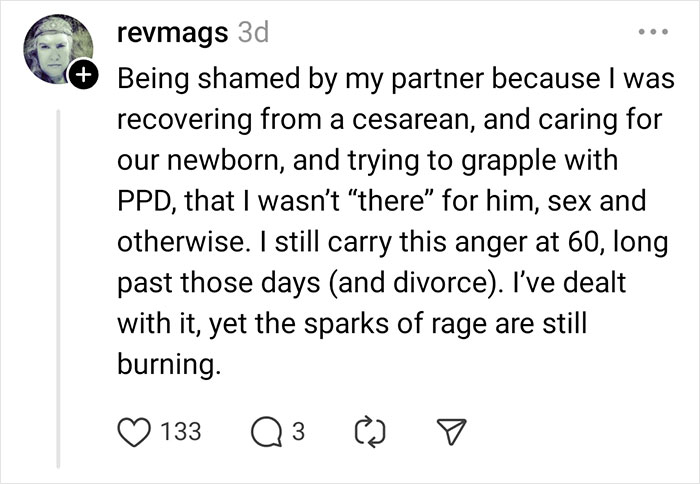Viewport: 700px width, 484px height.
Task: Click the 3d timestamp beside the username
Action: click(253, 33)
